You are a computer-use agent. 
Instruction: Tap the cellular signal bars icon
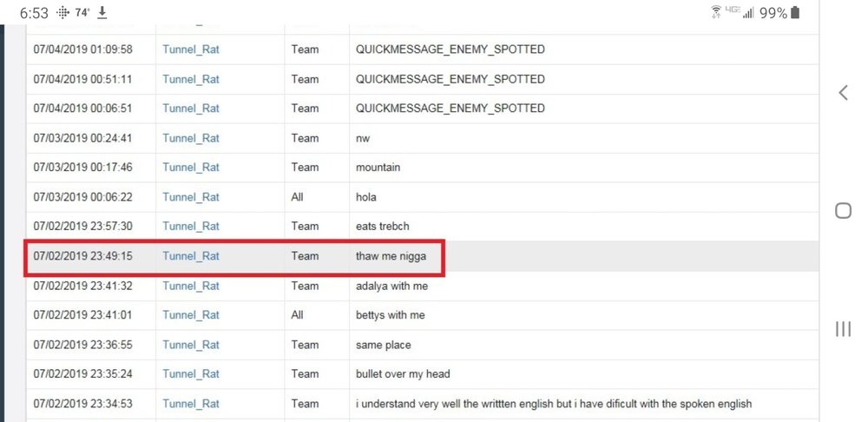748,13
